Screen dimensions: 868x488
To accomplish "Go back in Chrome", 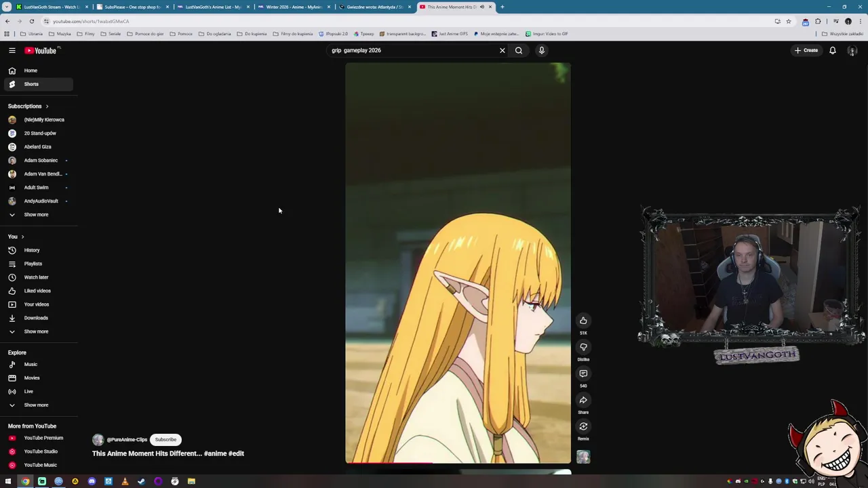I will pyautogui.click(x=7, y=21).
